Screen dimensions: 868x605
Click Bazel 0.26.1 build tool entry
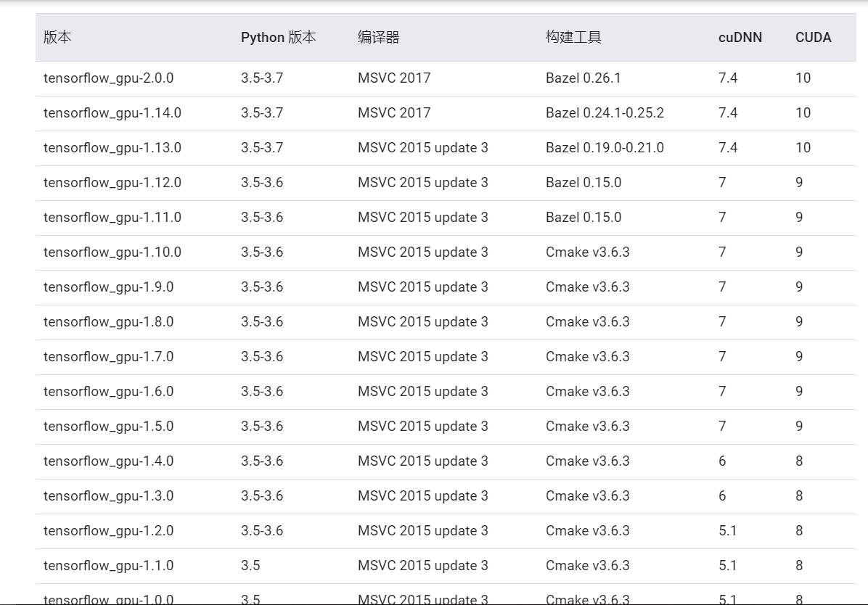point(584,78)
